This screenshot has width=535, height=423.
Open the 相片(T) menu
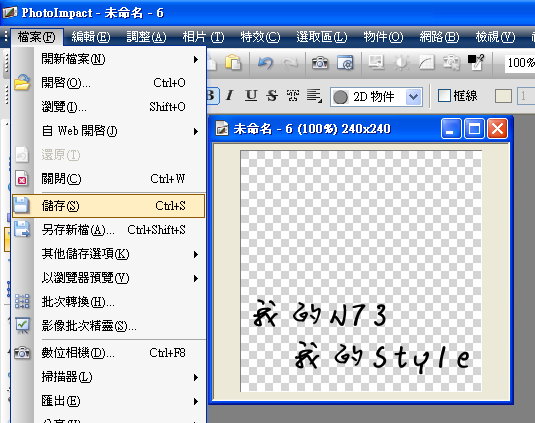click(x=203, y=37)
